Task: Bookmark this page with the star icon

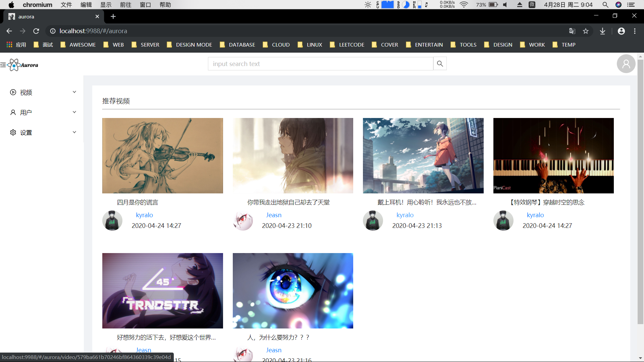Action: 586,31
